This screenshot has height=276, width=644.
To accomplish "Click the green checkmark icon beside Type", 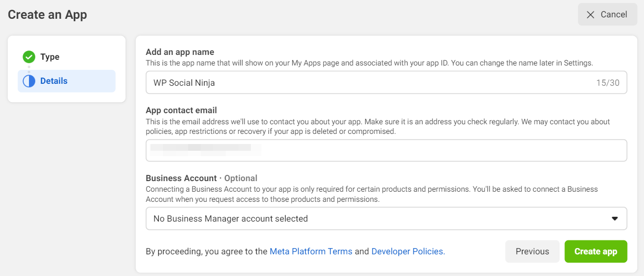I will [29, 57].
